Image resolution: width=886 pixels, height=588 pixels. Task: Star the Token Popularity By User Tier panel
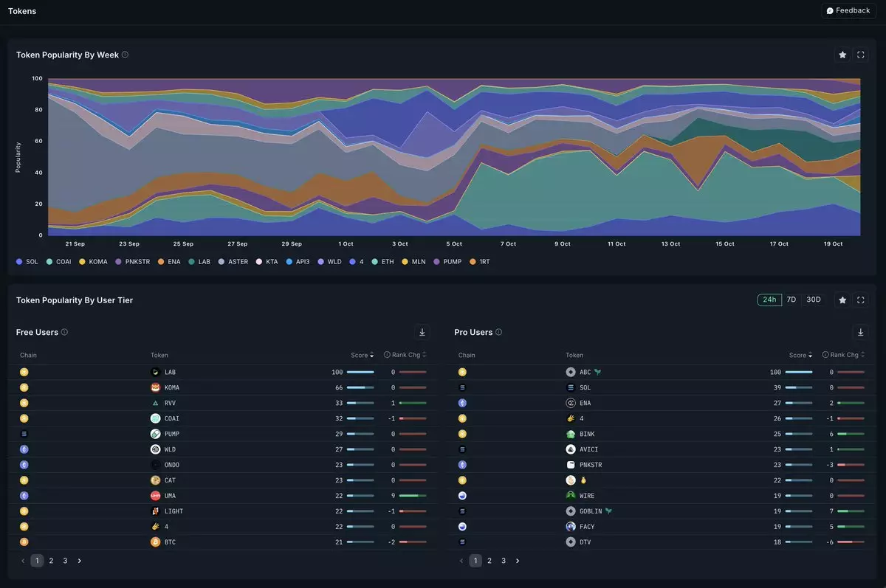(842, 300)
